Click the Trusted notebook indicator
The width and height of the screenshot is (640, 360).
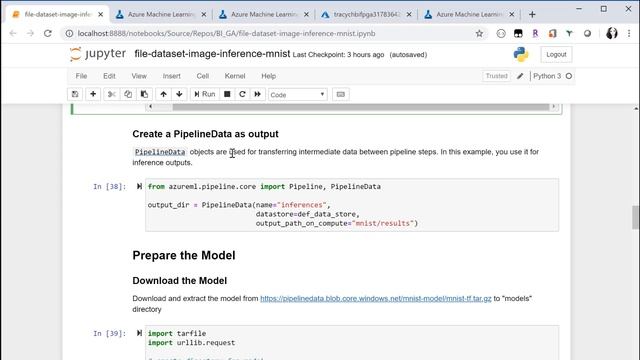tap(496, 76)
